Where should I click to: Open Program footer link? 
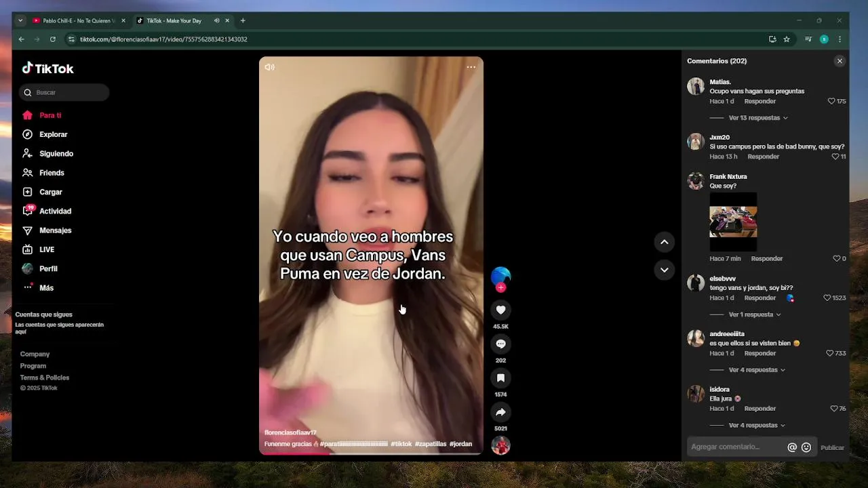[x=33, y=366]
